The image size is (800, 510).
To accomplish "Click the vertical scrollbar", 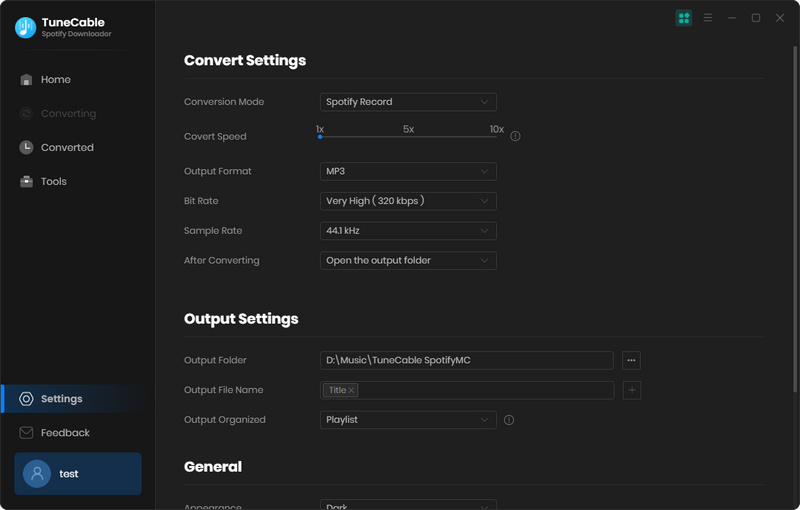I will pyautogui.click(x=795, y=219).
